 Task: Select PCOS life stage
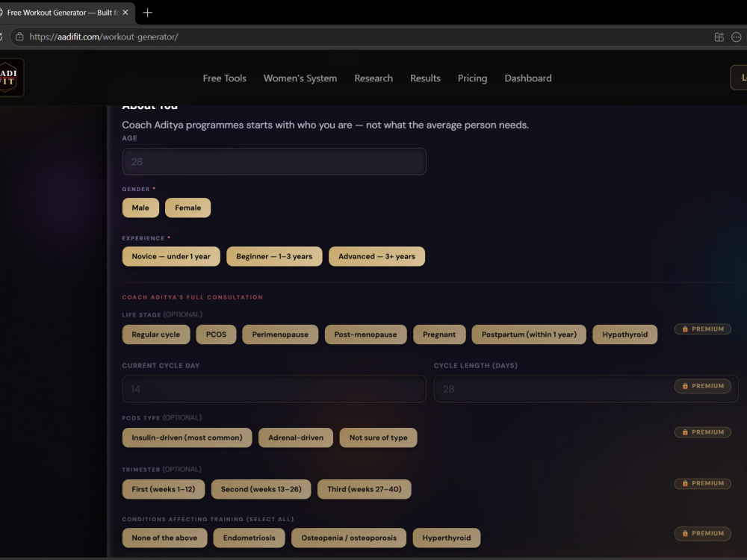(x=217, y=335)
